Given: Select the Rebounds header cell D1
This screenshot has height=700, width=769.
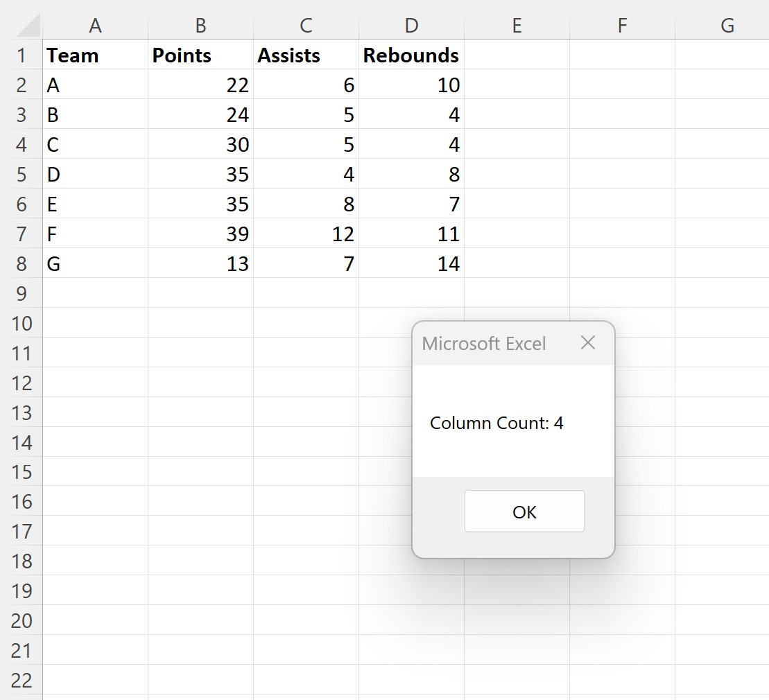Looking at the screenshot, I should point(411,55).
